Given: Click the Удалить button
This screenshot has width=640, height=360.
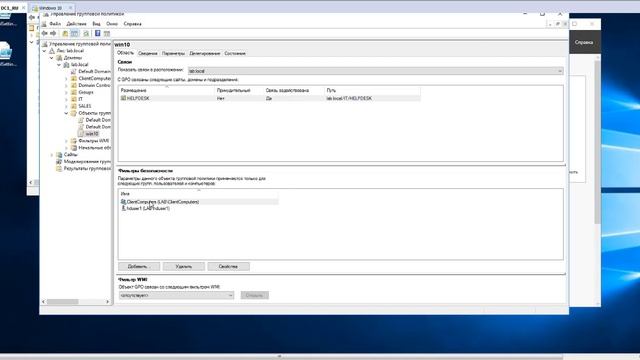Looking at the screenshot, I should point(184,267).
